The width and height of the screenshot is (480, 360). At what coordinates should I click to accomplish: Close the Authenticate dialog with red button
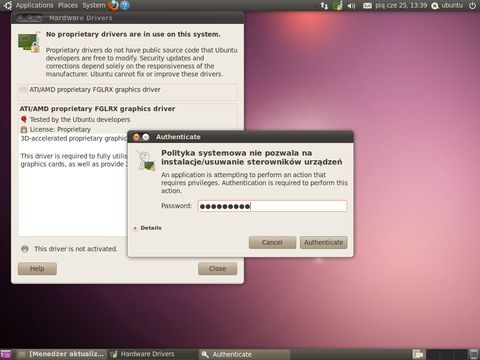[x=136, y=137]
